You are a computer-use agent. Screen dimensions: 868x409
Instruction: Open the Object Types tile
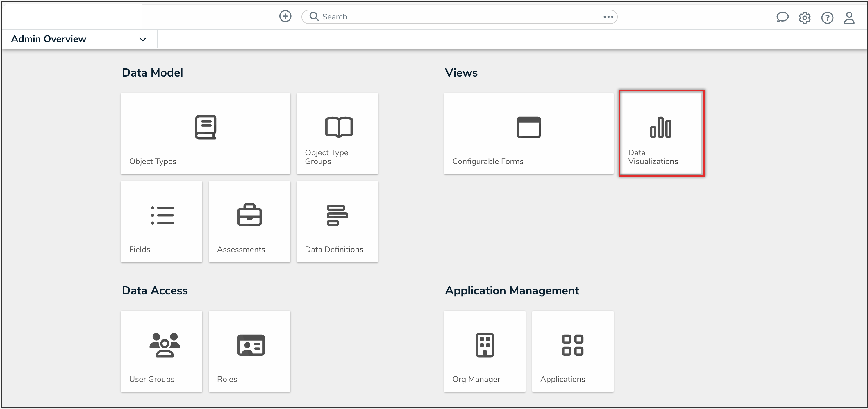(x=206, y=134)
